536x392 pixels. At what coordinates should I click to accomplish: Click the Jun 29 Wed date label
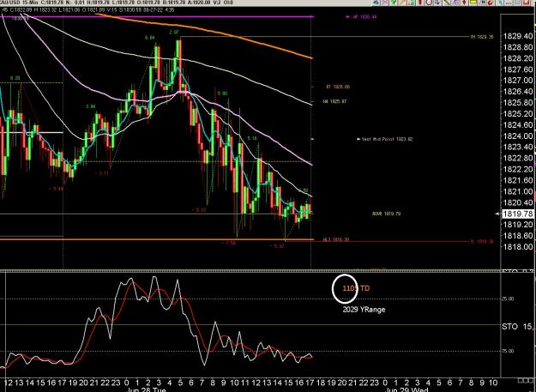coord(407,389)
